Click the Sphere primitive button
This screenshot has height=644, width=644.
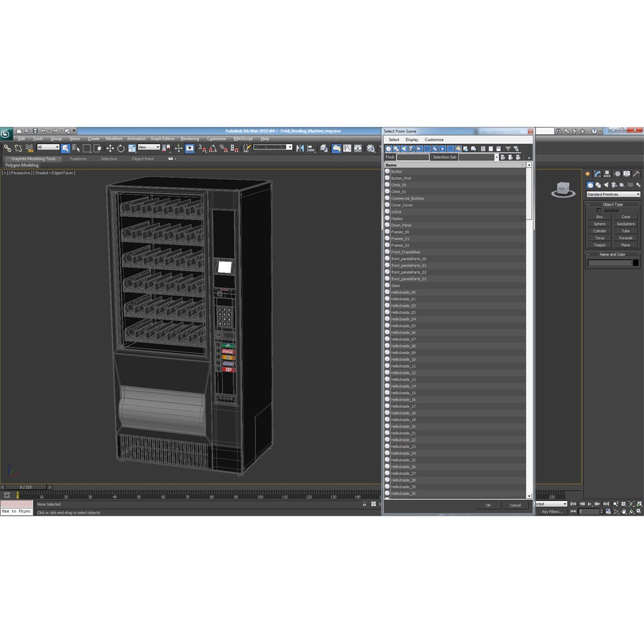click(x=599, y=224)
